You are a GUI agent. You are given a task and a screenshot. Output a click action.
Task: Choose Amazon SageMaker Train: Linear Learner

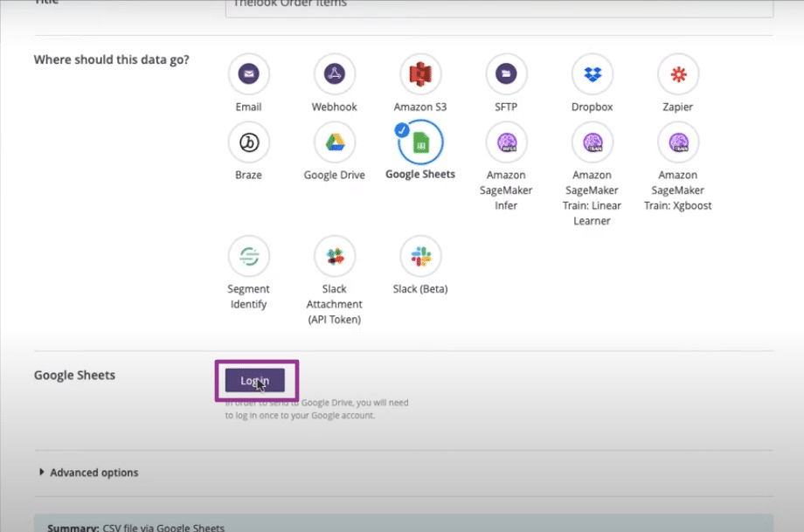(x=593, y=142)
